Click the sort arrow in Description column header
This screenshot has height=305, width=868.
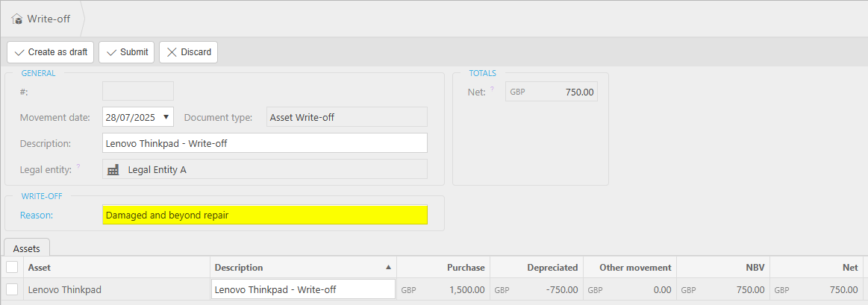[387, 267]
